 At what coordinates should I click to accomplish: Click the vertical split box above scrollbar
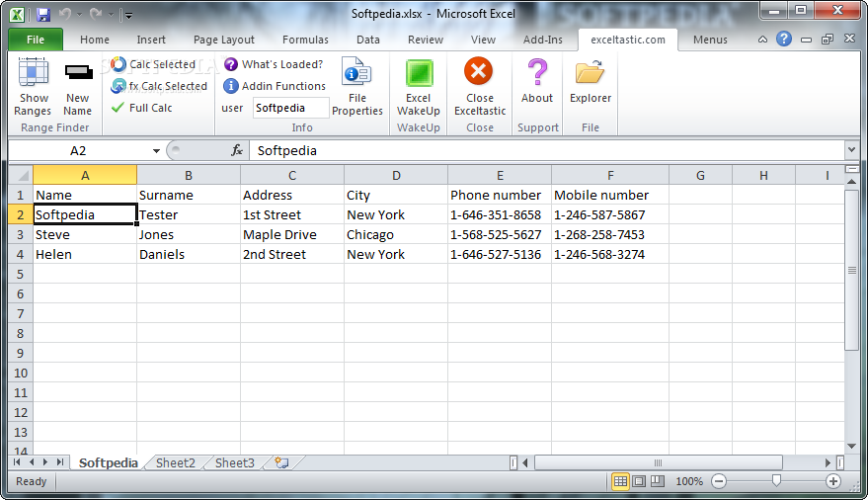(x=851, y=169)
